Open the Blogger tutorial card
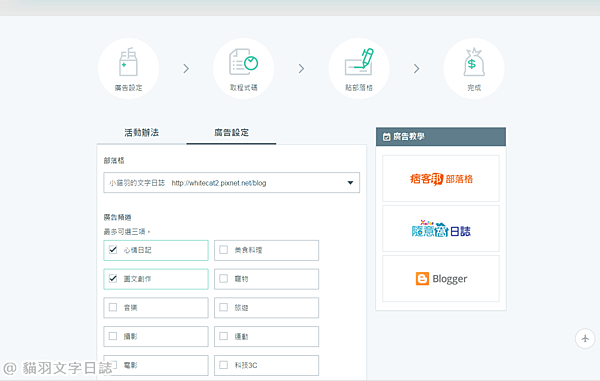 pos(441,278)
